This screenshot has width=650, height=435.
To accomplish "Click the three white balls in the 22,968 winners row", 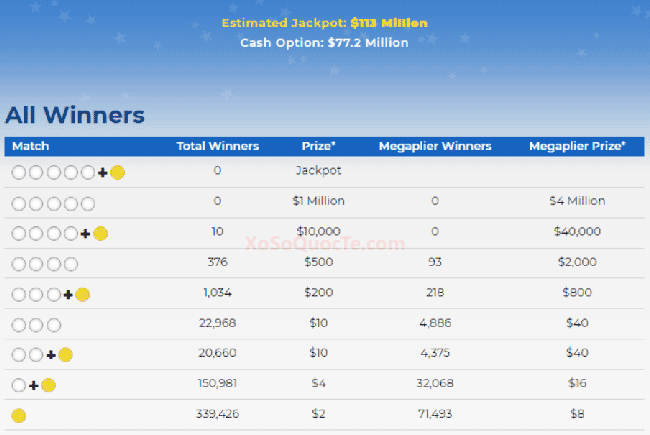I will pos(36,325).
